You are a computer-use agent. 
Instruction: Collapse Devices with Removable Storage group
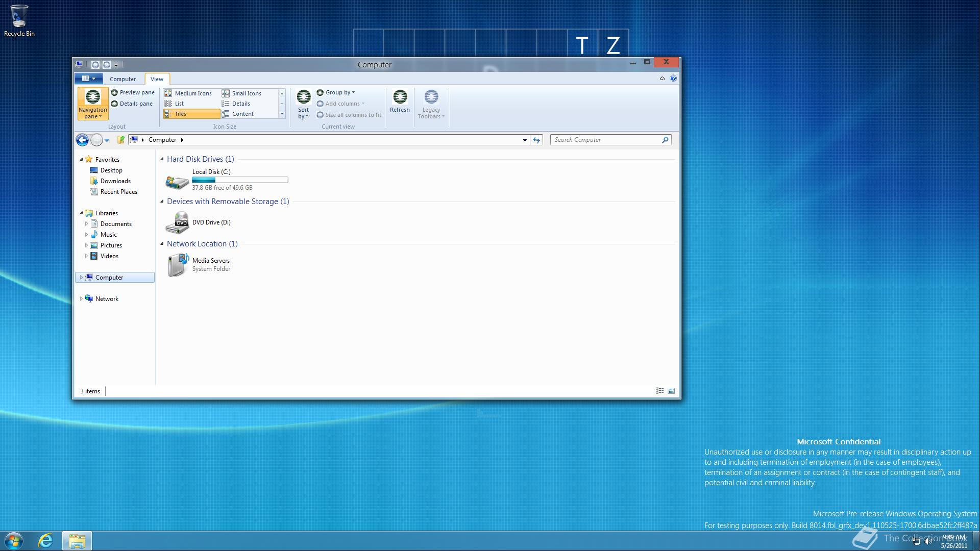162,202
